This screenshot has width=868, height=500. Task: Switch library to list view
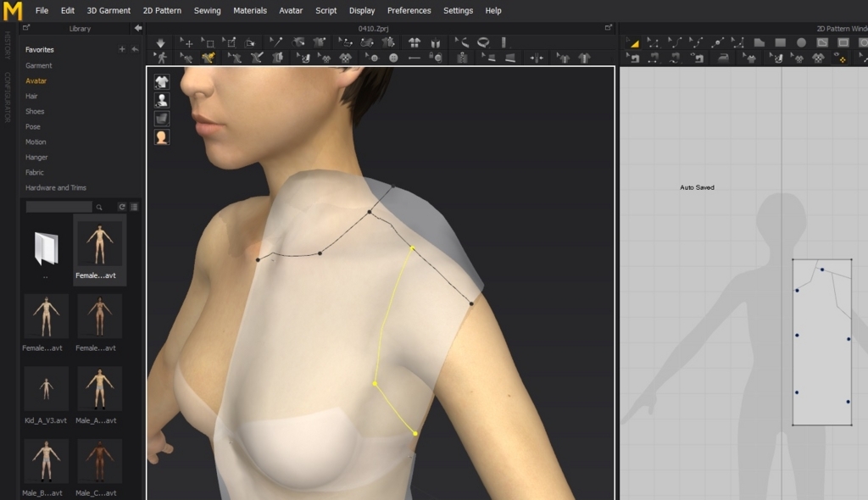point(134,207)
